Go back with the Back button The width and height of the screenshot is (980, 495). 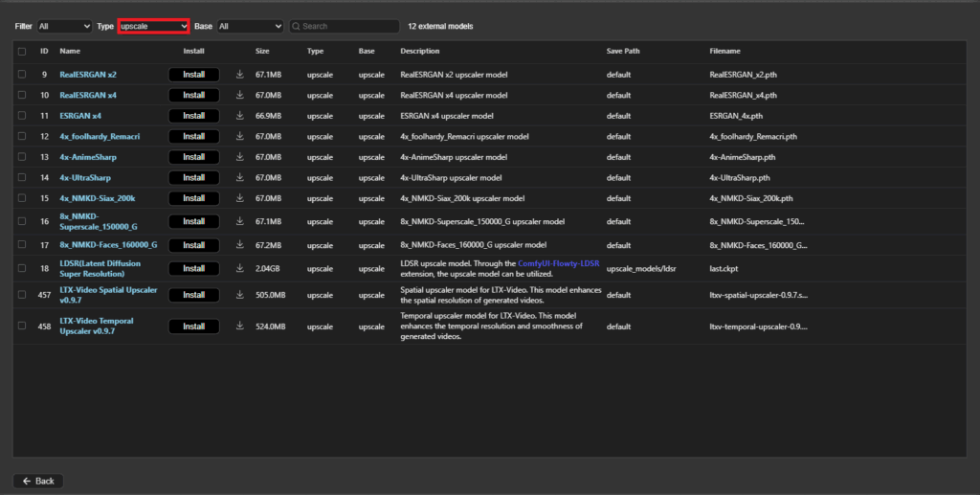point(38,481)
